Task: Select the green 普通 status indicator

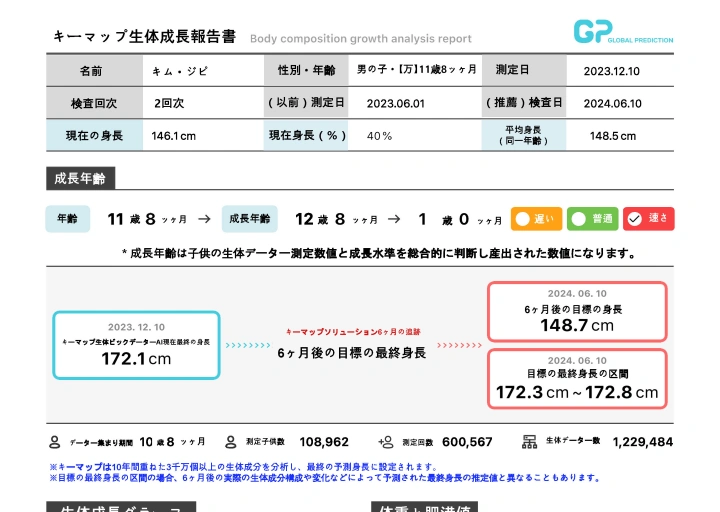Action: tap(592, 219)
